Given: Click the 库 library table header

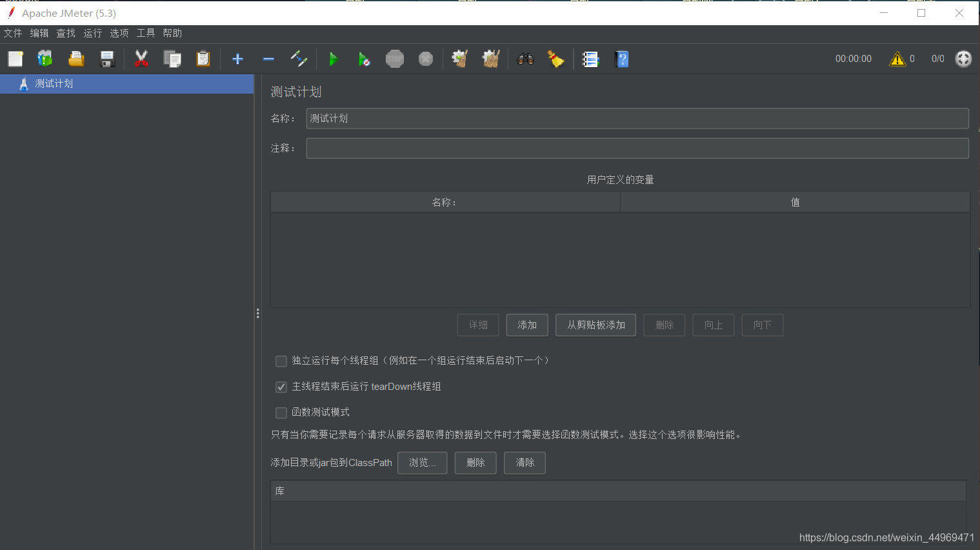Looking at the screenshot, I should coord(618,491).
